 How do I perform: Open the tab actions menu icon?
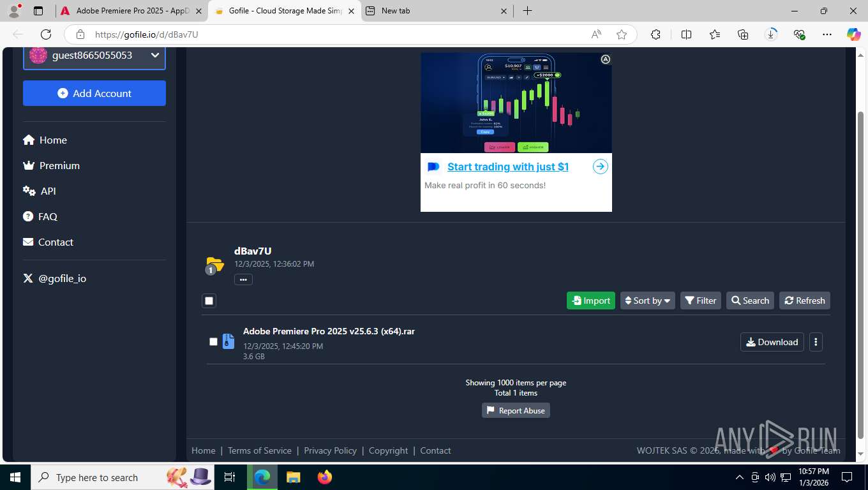[38, 11]
